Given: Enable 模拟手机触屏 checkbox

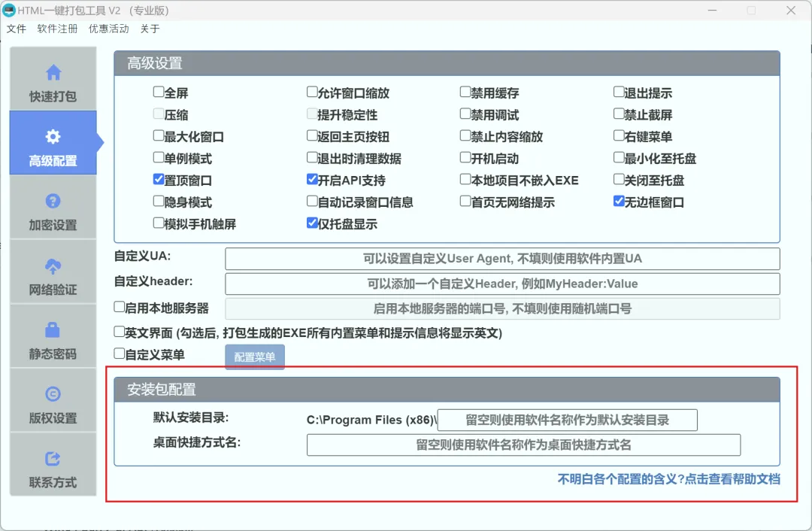Looking at the screenshot, I should click(x=159, y=223).
